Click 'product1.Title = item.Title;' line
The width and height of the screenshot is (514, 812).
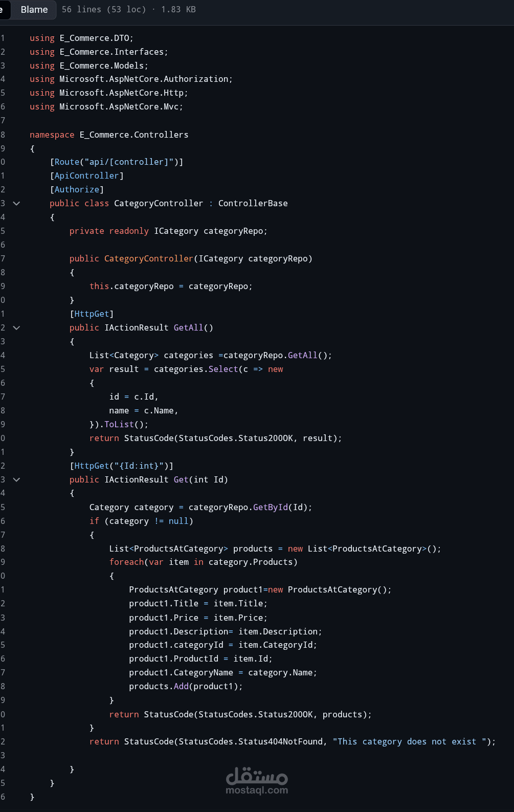tap(198, 604)
